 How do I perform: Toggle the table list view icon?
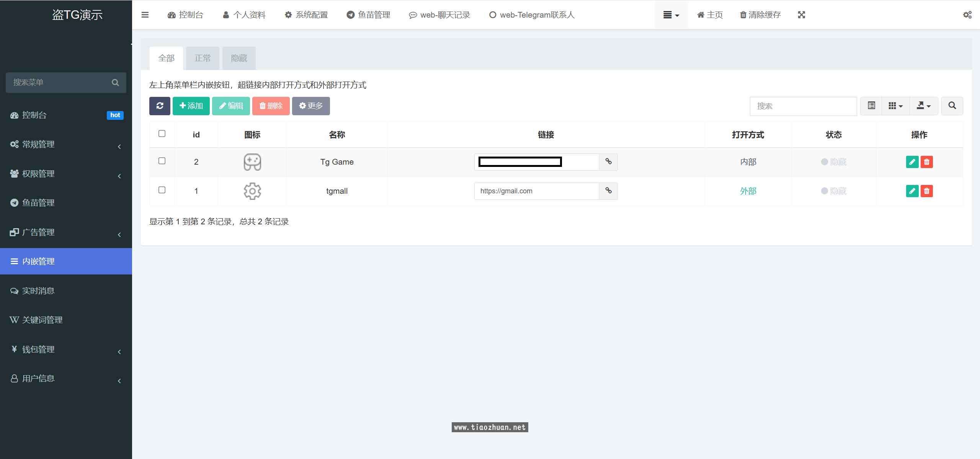pos(871,106)
